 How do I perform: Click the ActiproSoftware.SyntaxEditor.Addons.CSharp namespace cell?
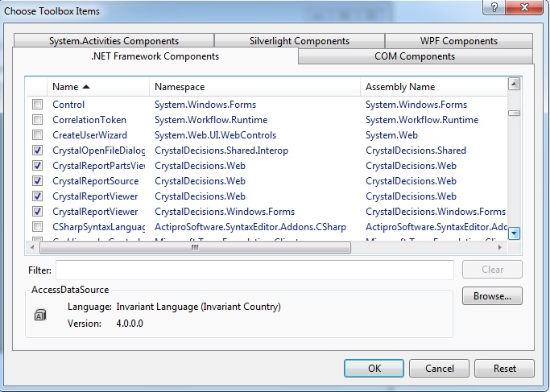click(x=250, y=227)
